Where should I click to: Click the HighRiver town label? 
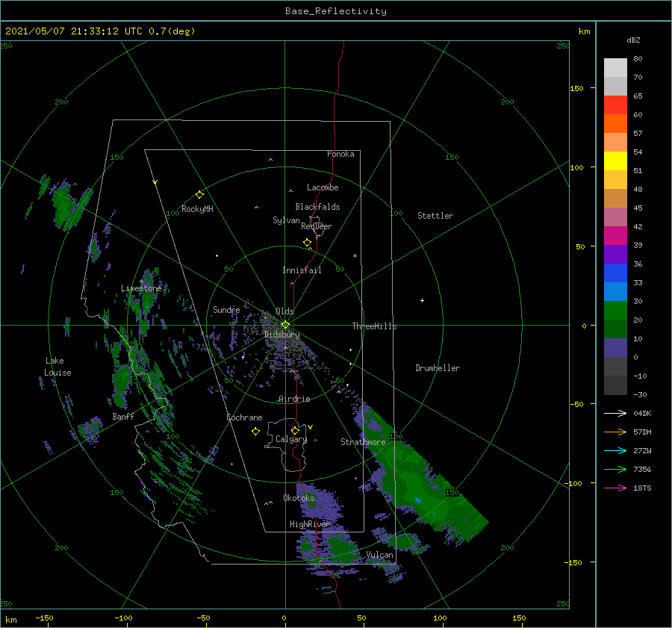pos(309,524)
